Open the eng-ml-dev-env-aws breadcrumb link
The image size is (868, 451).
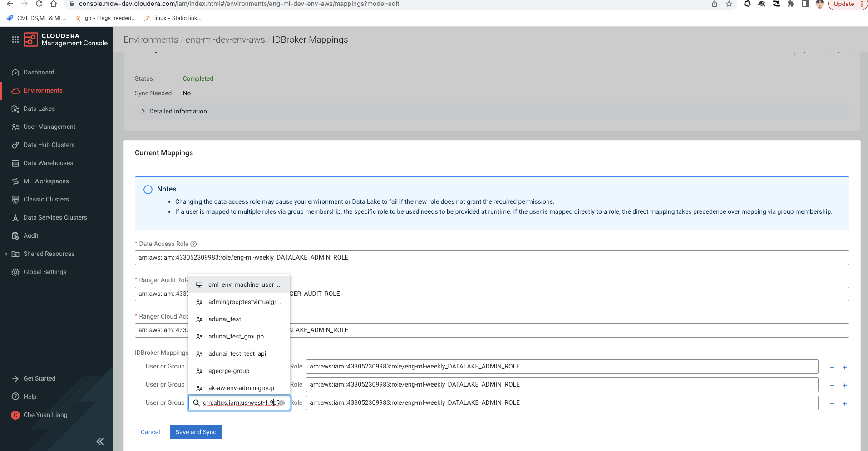tap(225, 40)
